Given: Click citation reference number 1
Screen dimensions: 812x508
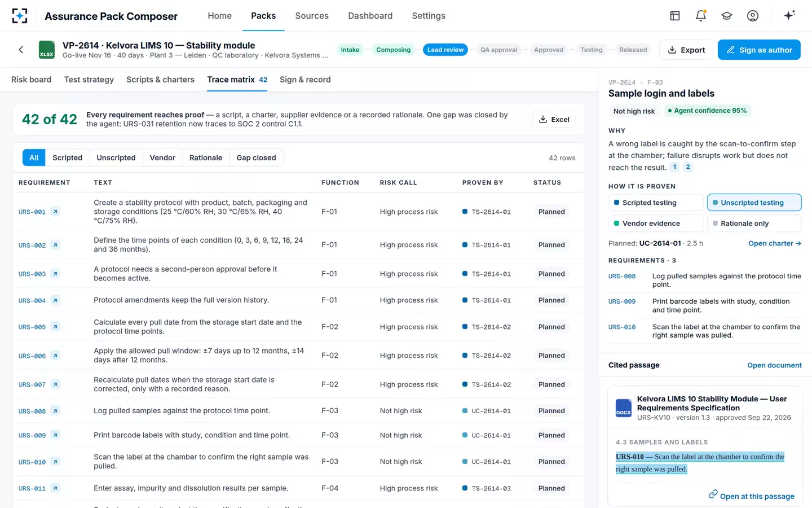Looking at the screenshot, I should 674,167.
